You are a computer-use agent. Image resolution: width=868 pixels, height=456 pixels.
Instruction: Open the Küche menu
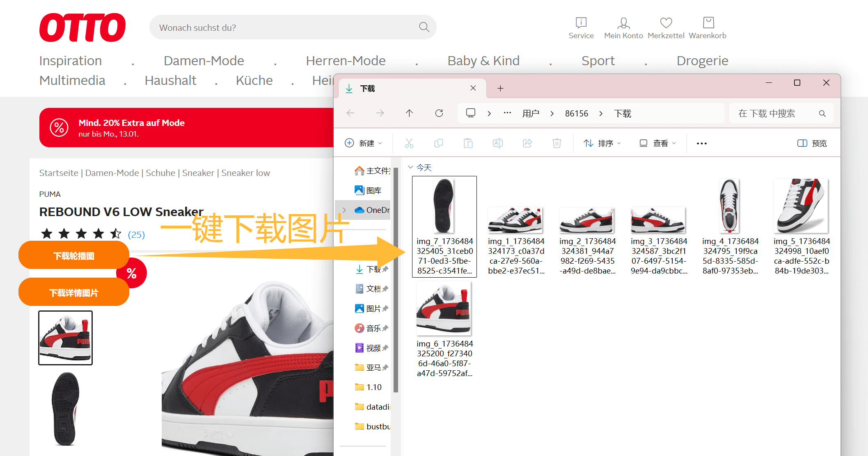pyautogui.click(x=254, y=80)
